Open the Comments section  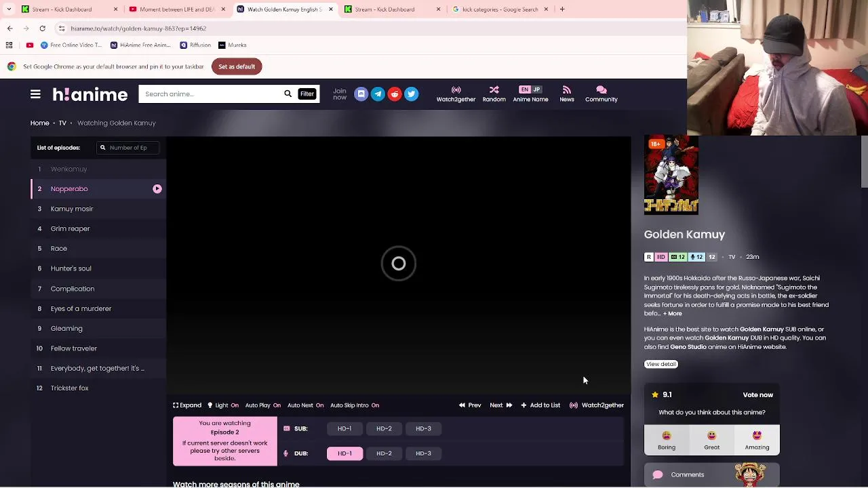point(711,474)
